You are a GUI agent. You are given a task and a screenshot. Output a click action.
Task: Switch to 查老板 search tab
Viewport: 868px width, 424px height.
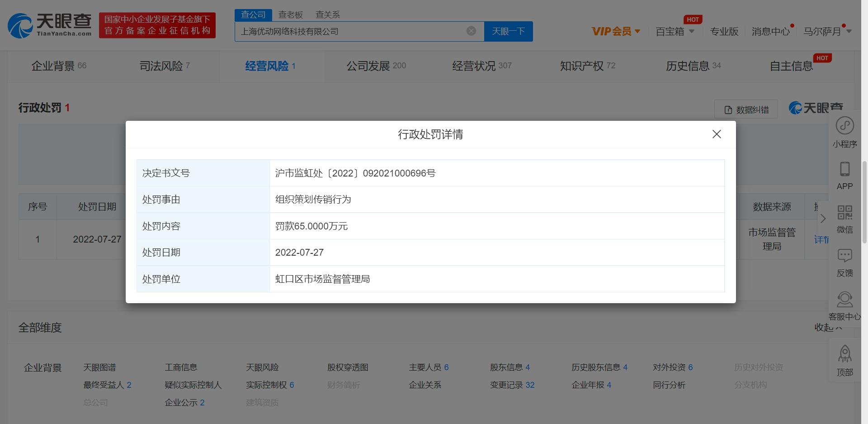(x=290, y=14)
